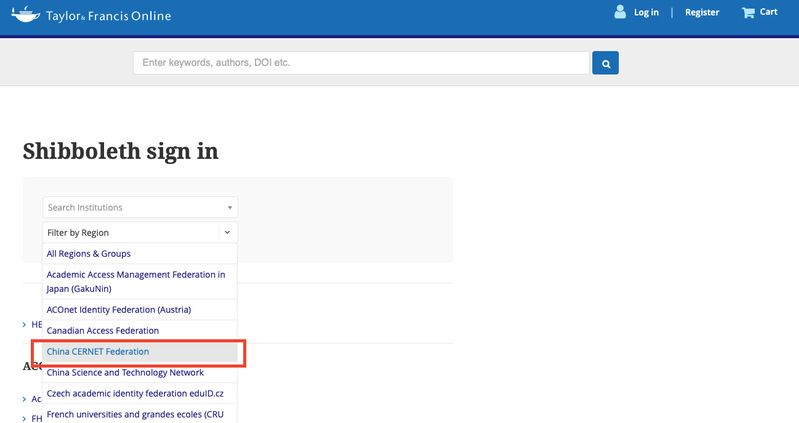Viewport: 799px width, 423px height.
Task: Choose Academic Access Management Federation in Japan (GakuNin)
Action: pyautogui.click(x=140, y=281)
